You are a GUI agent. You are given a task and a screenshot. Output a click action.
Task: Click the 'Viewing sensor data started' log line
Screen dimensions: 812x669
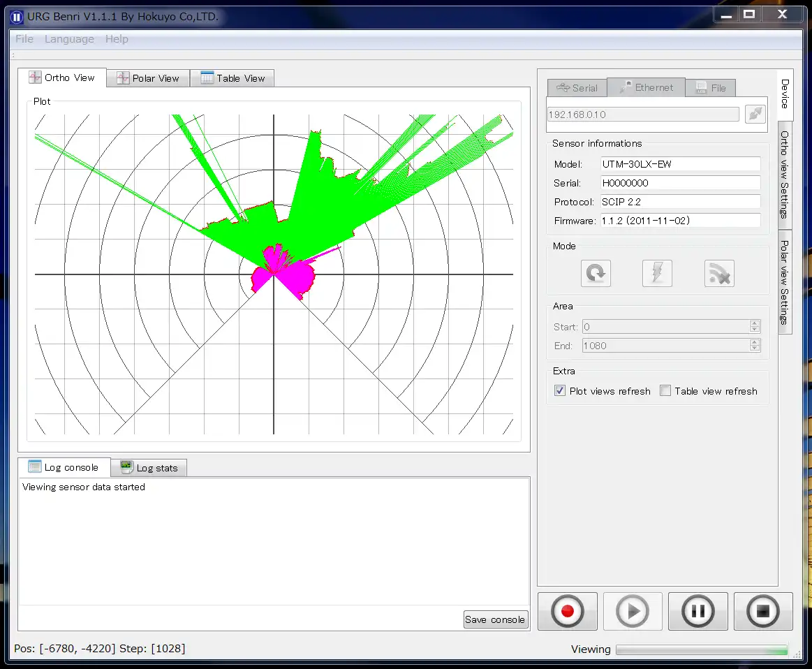click(x=83, y=487)
